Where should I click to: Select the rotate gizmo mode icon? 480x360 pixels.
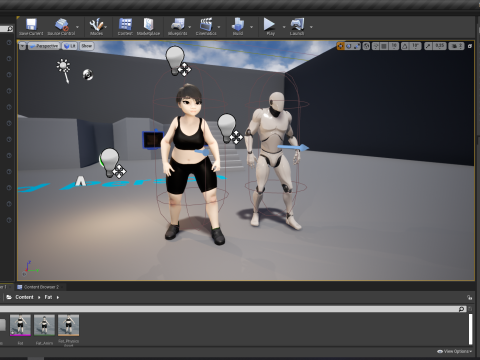(349, 46)
